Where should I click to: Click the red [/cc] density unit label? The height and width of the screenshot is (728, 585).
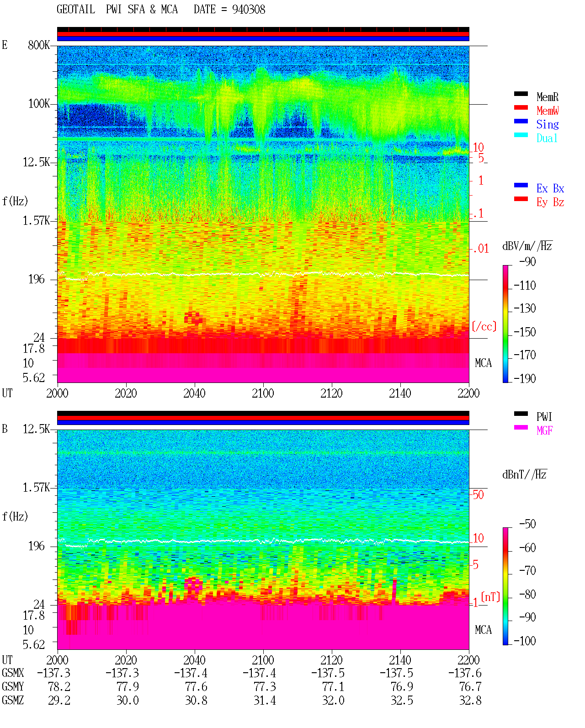tap(484, 326)
